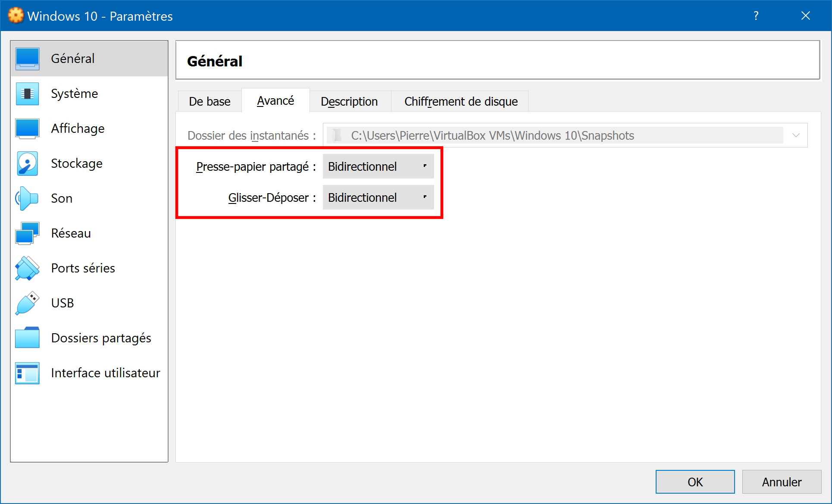The height and width of the screenshot is (504, 832).
Task: Open the Dossiers partagés folder icon
Action: [27, 338]
